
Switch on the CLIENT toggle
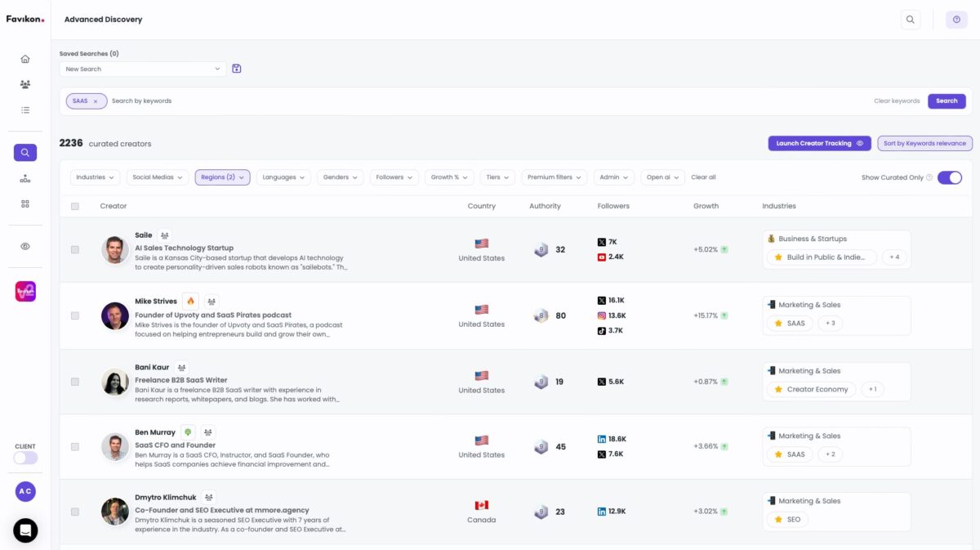coord(24,458)
